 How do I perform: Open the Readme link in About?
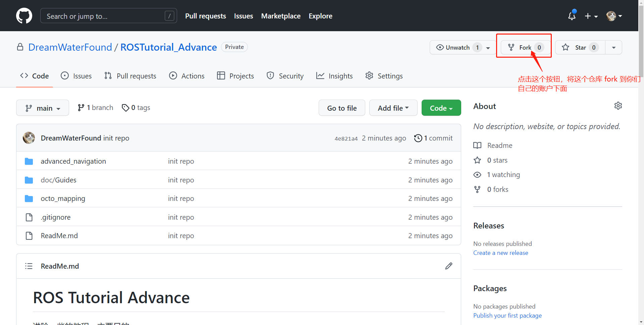click(x=493, y=146)
